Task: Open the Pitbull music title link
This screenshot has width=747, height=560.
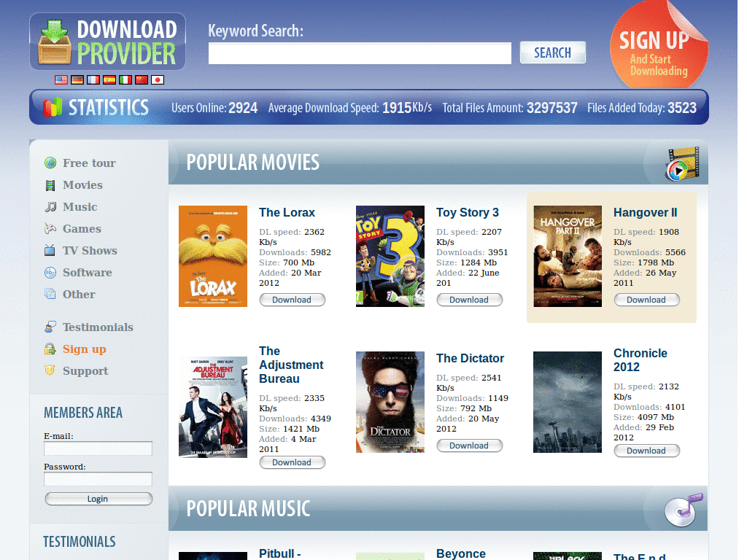Action: (280, 554)
